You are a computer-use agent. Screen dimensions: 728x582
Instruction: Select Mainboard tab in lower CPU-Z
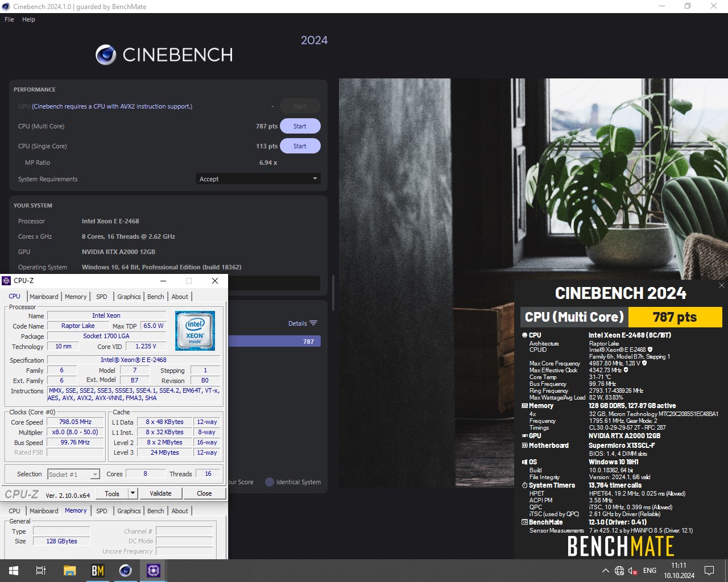coord(44,511)
